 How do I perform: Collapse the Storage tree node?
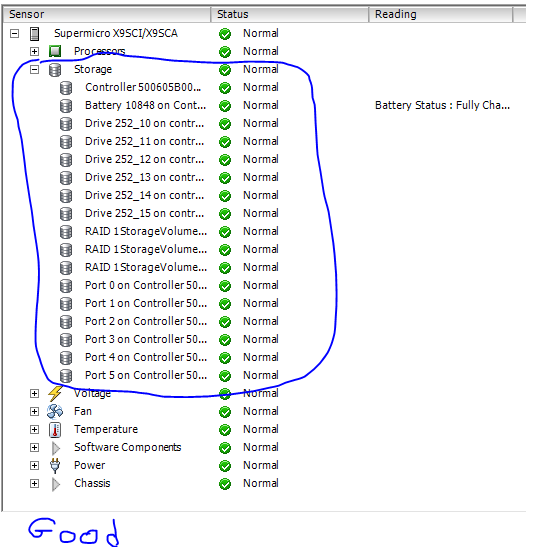(x=34, y=69)
